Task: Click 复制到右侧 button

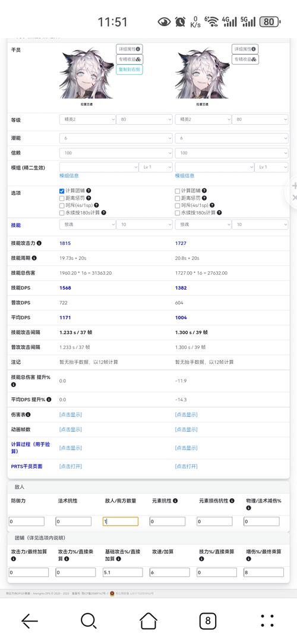Action: (129, 70)
